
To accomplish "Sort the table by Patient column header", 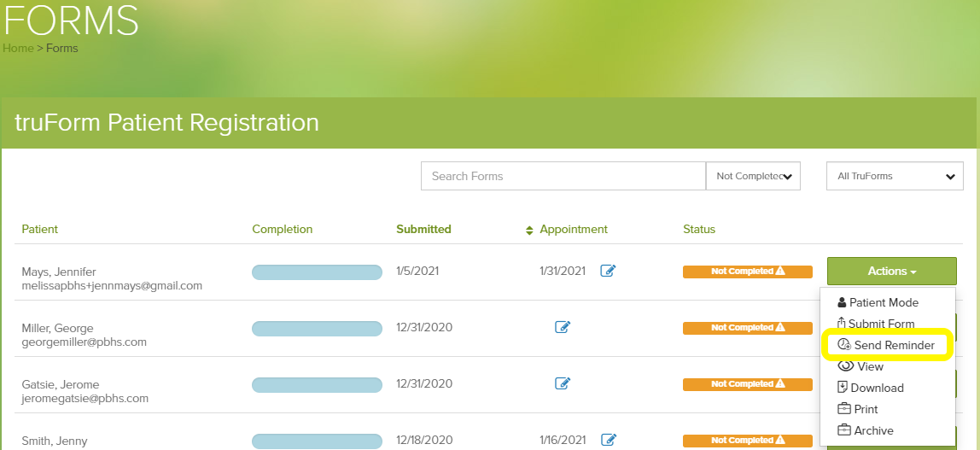I will (40, 229).
